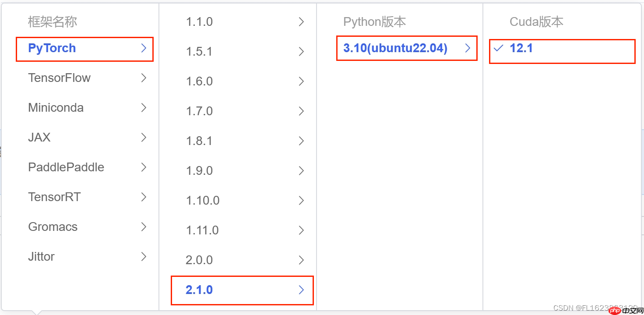This screenshot has width=644, height=315.
Task: Click the chevron beside version 1.7.0
Action: pos(301,111)
